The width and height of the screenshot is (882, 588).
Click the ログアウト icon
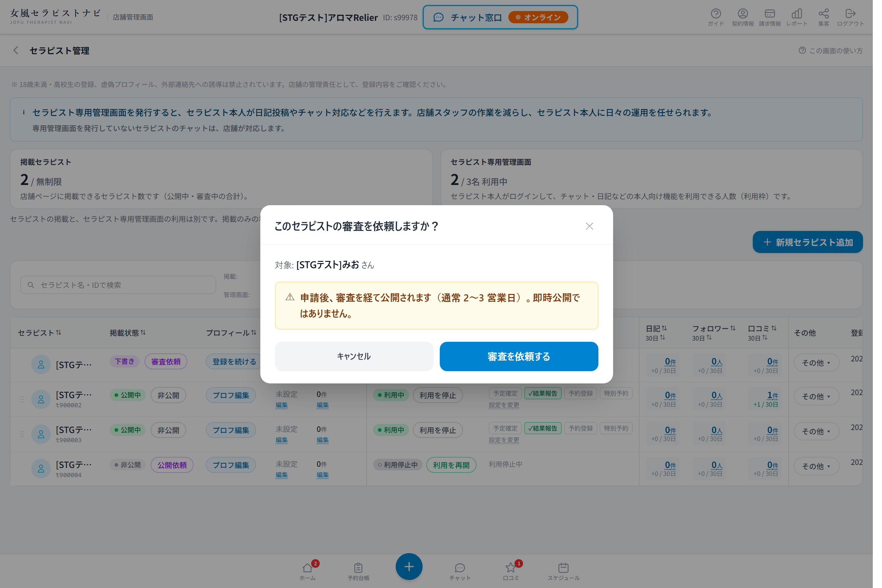[850, 17]
